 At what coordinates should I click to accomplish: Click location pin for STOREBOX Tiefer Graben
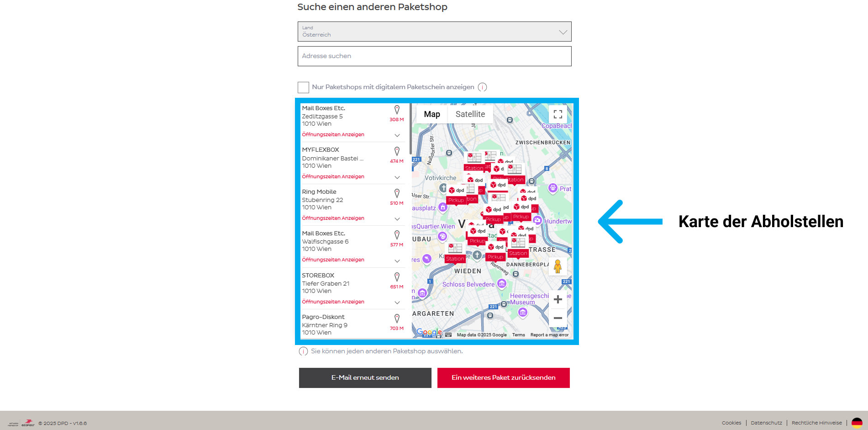pyautogui.click(x=397, y=277)
